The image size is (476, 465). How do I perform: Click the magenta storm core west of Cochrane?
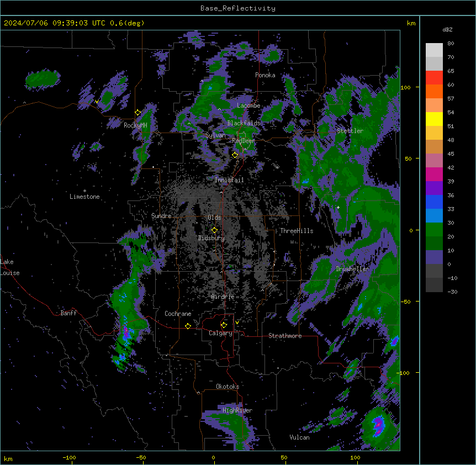pos(126,332)
